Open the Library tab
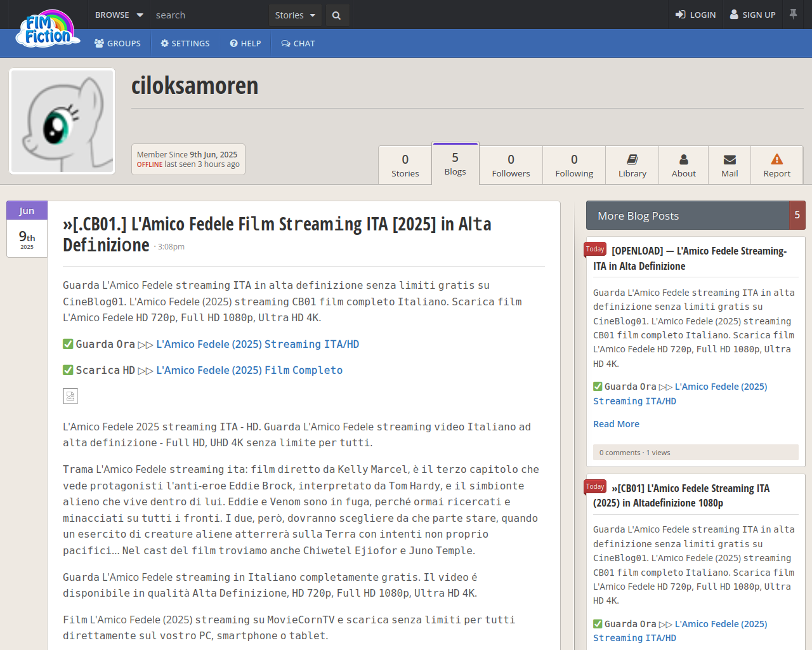The height and width of the screenshot is (650, 812). pyautogui.click(x=632, y=165)
